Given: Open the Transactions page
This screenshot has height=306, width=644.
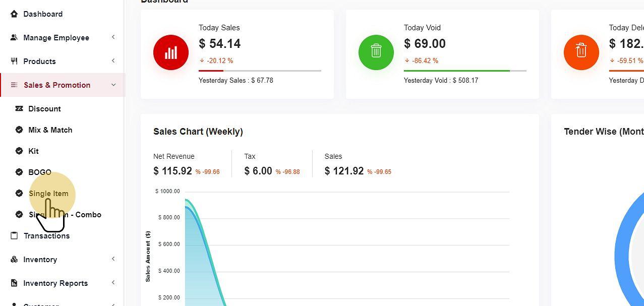Looking at the screenshot, I should pos(46,236).
